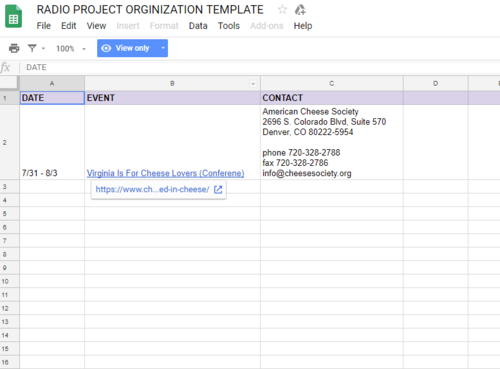This screenshot has height=369, width=500.
Task: Select the CONTACT header cell
Action: tap(332, 98)
